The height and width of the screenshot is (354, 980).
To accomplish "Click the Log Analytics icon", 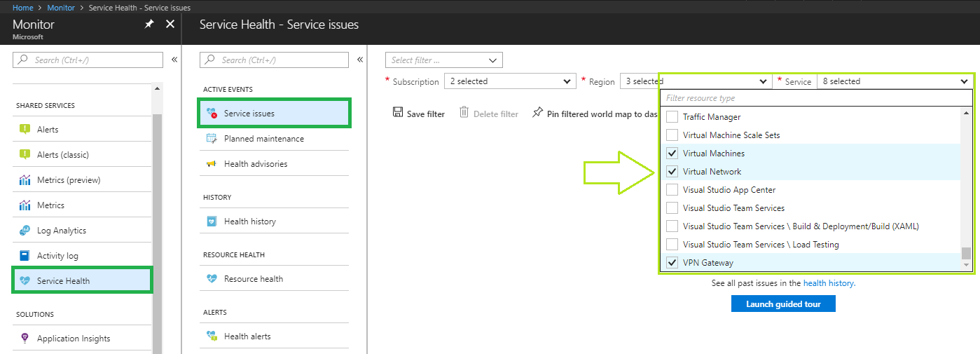I will pyautogui.click(x=25, y=231).
